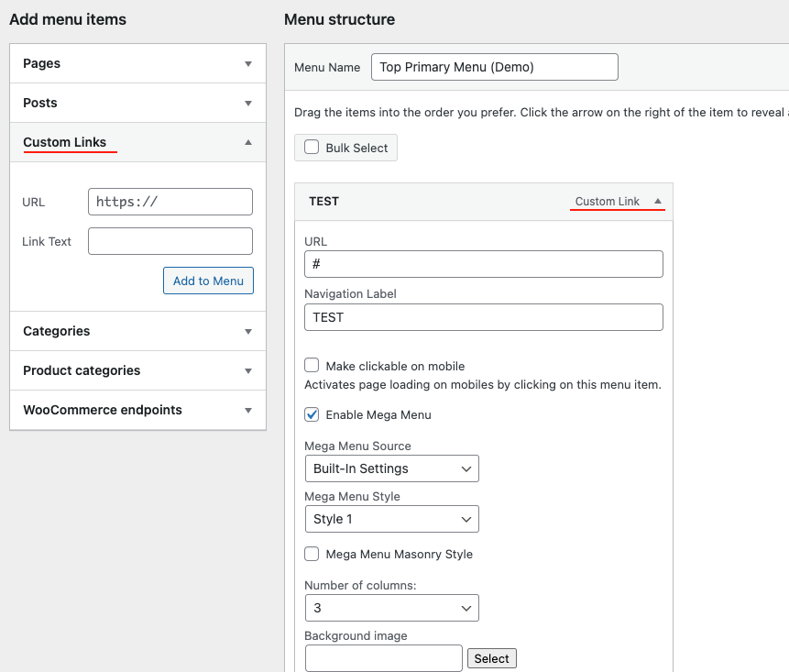The height and width of the screenshot is (672, 789).
Task: Toggle Mega Menu Masonry Style checkbox
Action: 312,555
